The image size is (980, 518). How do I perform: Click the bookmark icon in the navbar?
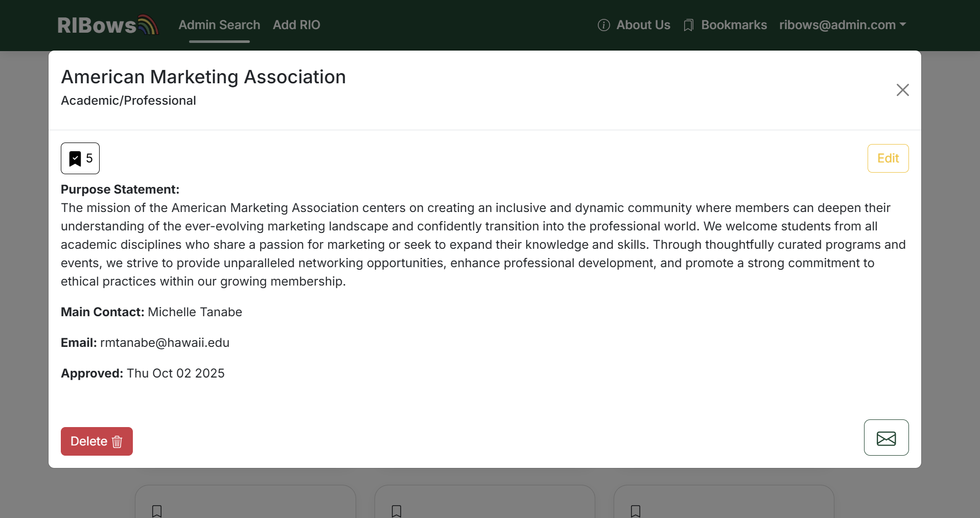(688, 25)
